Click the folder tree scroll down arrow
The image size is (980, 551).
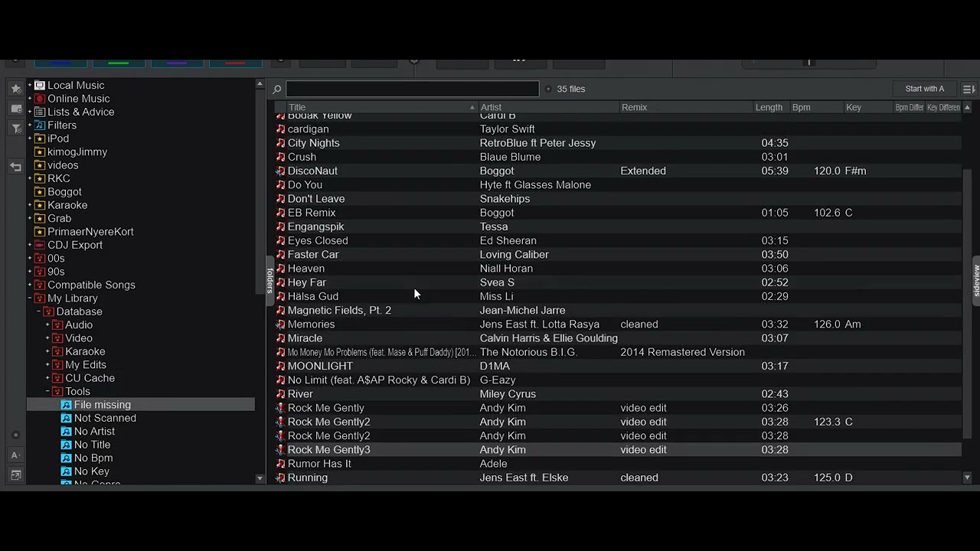[260, 478]
